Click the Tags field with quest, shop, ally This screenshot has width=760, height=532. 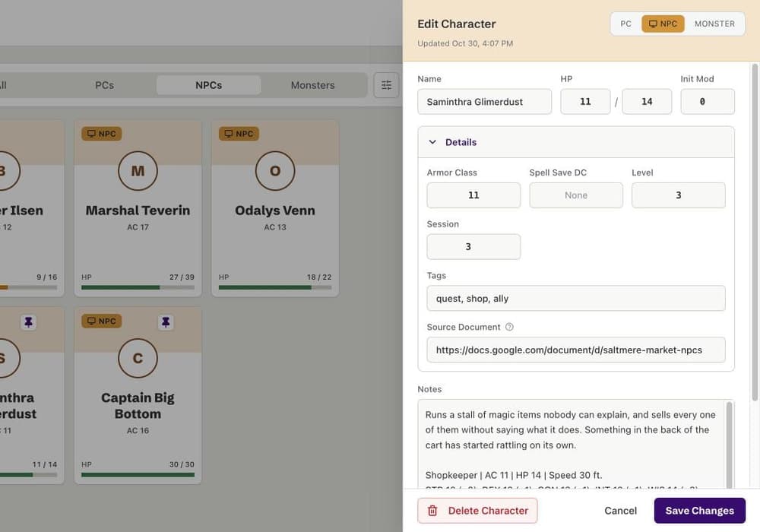[x=576, y=299]
